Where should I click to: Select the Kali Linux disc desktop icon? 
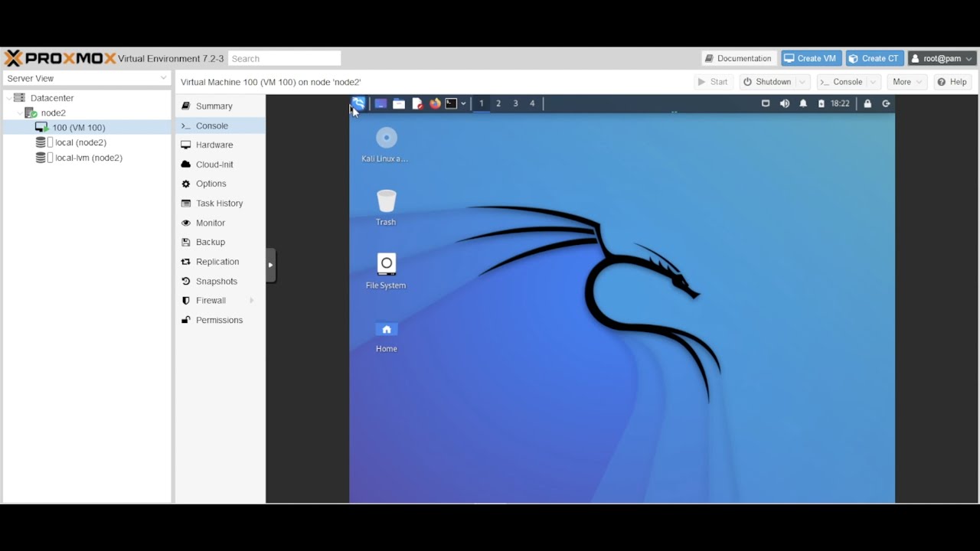pos(386,145)
